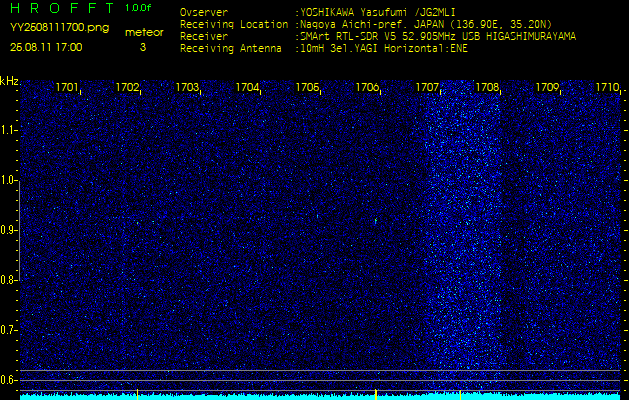Click the "1707" time label
The height and width of the screenshot is (400, 629).
click(x=427, y=87)
